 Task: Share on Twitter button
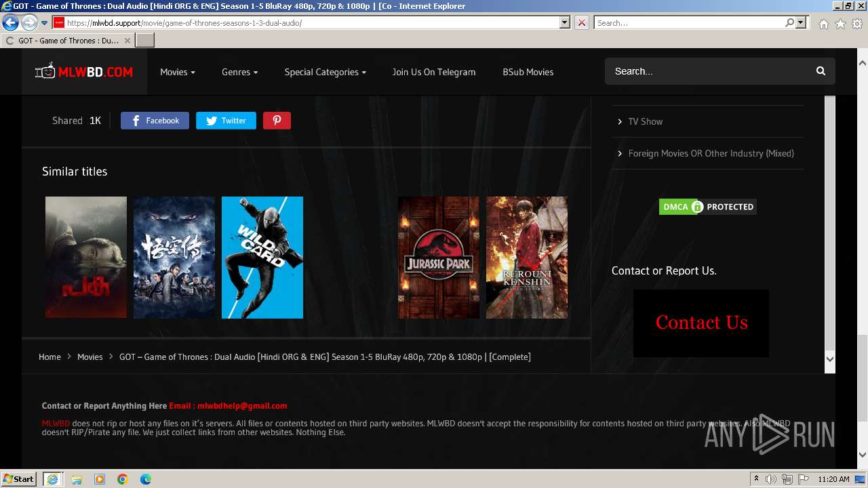(226, 121)
